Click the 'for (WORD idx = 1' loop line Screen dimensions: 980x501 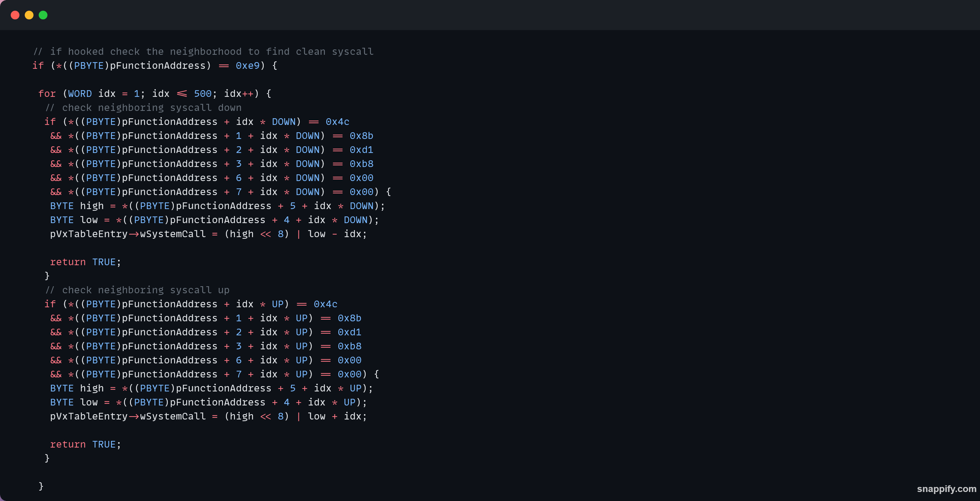coord(155,94)
